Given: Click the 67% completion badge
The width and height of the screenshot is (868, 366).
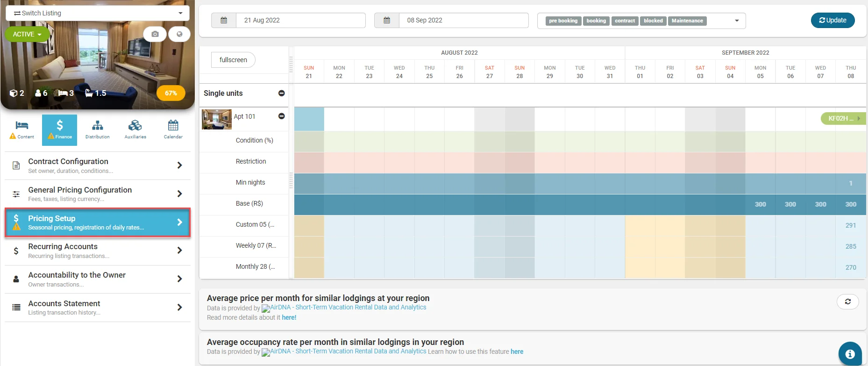Looking at the screenshot, I should (171, 93).
